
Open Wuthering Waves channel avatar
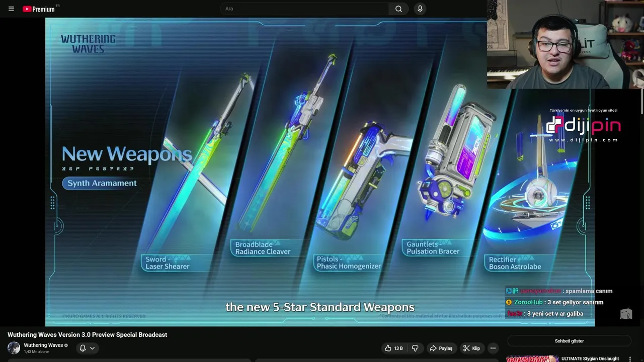[14, 348]
